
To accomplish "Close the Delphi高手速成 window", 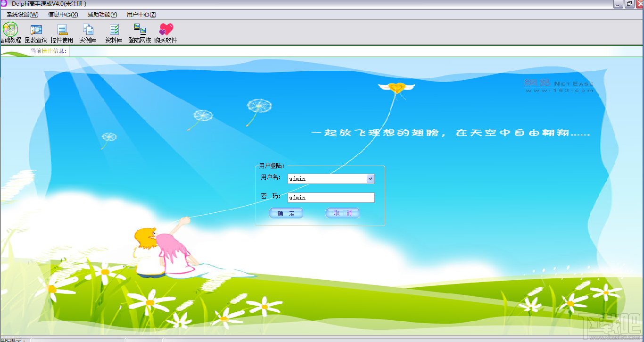I will tap(639, 4).
